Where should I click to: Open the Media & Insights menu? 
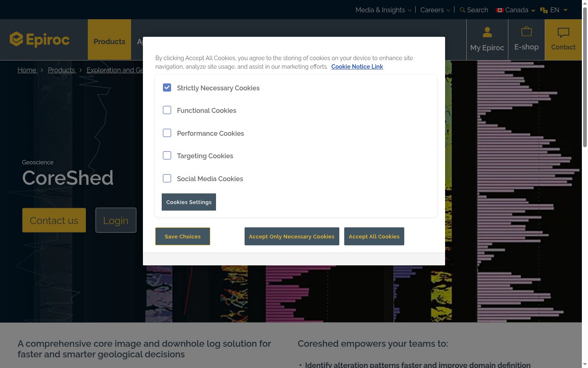coord(380,10)
